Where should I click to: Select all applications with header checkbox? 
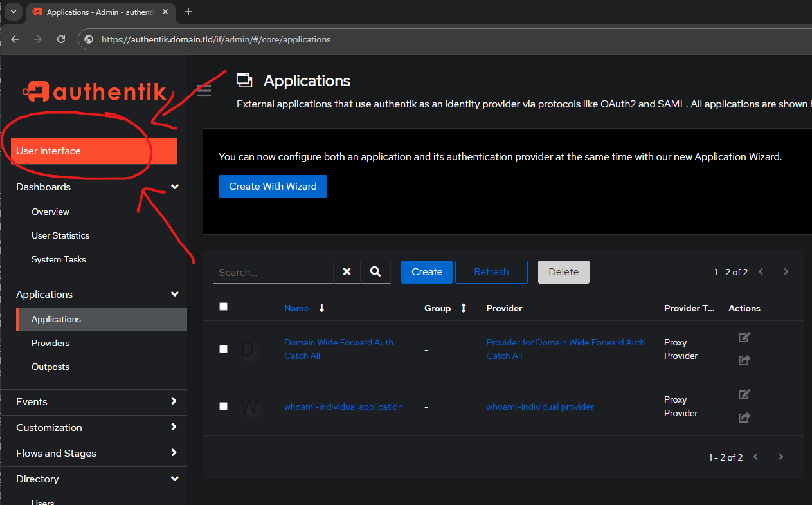[x=223, y=307]
